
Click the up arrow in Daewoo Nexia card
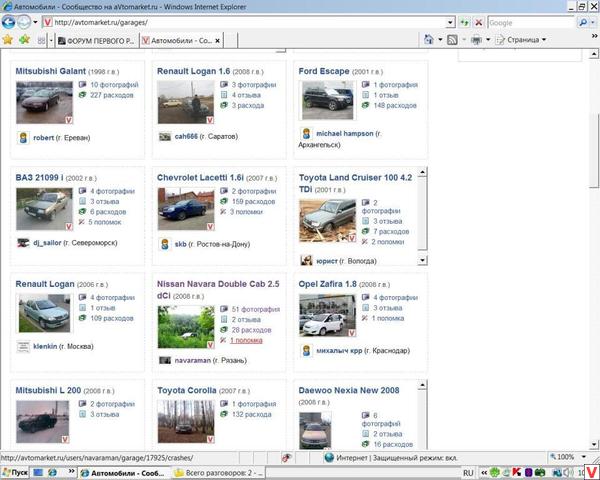pos(422,385)
